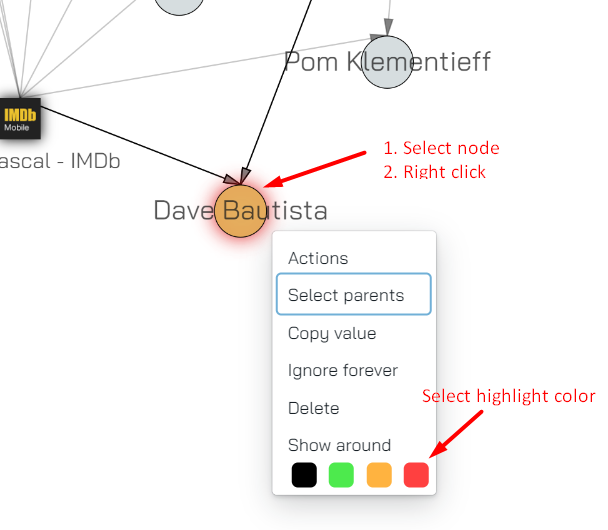This screenshot has height=530, width=608.
Task: Pick the orange highlight color swatch
Action: click(x=379, y=475)
